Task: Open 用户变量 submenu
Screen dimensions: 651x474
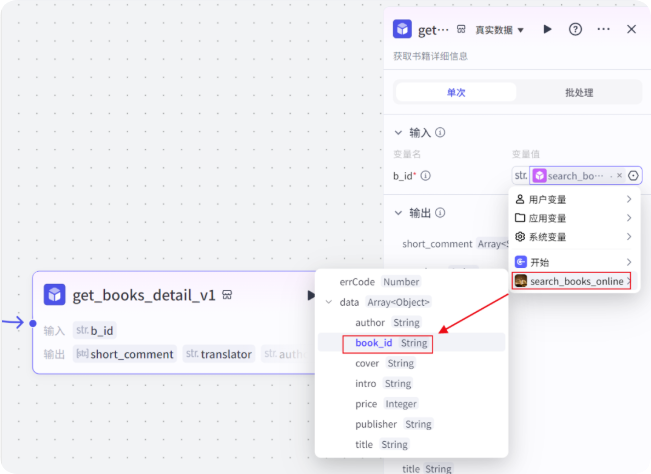Action: pyautogui.click(x=573, y=200)
